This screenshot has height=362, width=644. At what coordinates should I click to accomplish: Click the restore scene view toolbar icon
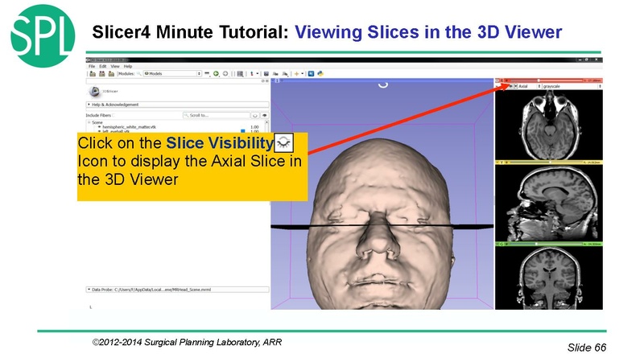285,74
